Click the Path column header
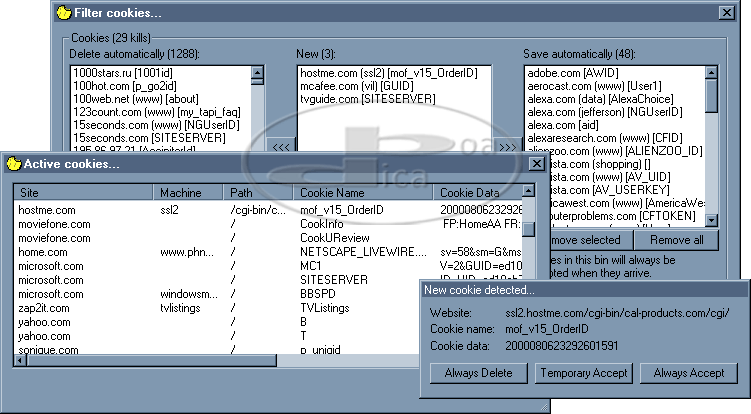This screenshot has width=751, height=414. 259,192
